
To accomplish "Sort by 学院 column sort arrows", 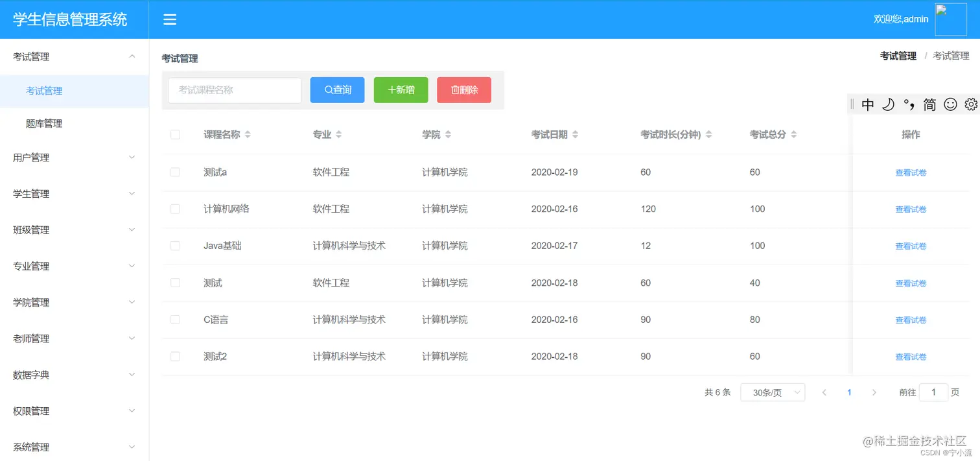I will [449, 134].
